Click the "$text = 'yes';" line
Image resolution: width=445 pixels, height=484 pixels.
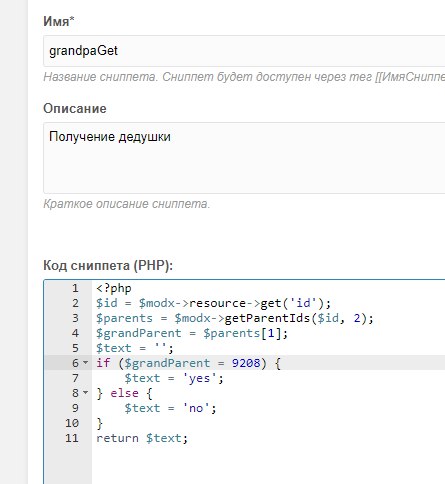pos(174,378)
